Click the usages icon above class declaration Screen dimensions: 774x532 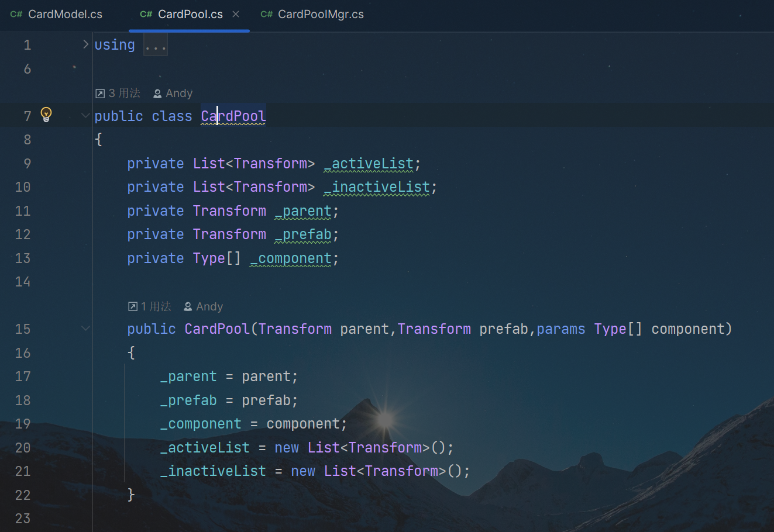(100, 94)
